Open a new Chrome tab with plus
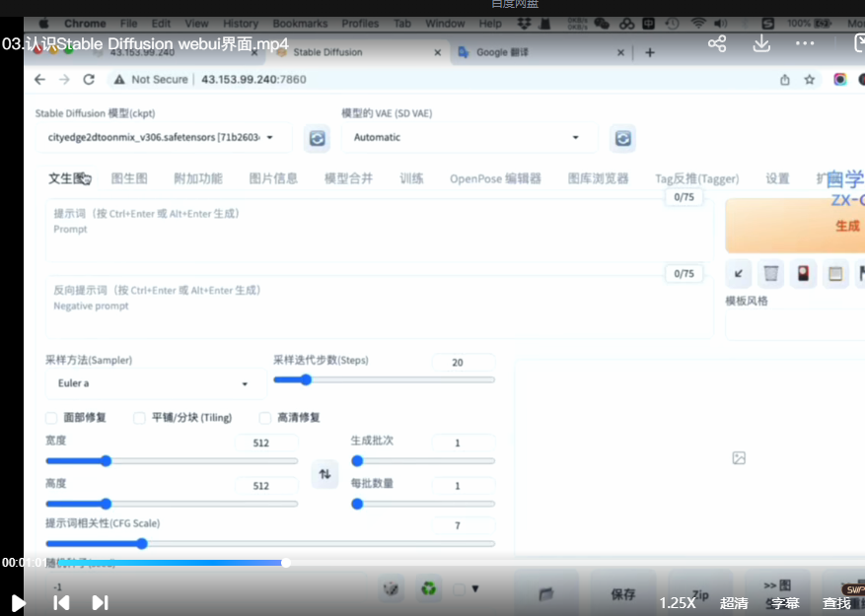This screenshot has height=616, width=865. pyautogui.click(x=650, y=52)
